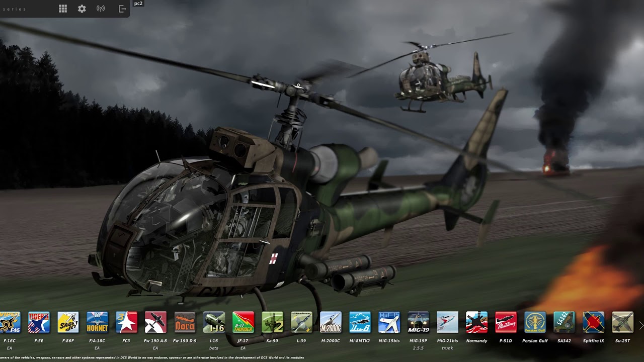Screen dimensions: 644x362
Task: Click the 'Normandy' label text
Action: click(476, 341)
